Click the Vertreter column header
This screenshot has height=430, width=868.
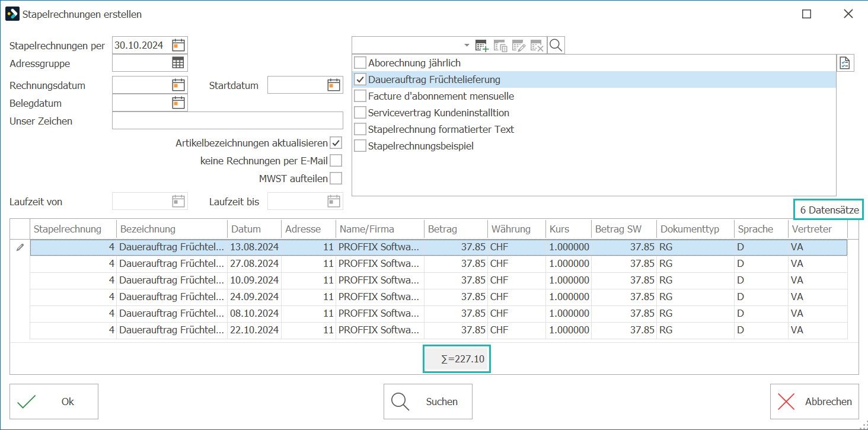coord(818,229)
